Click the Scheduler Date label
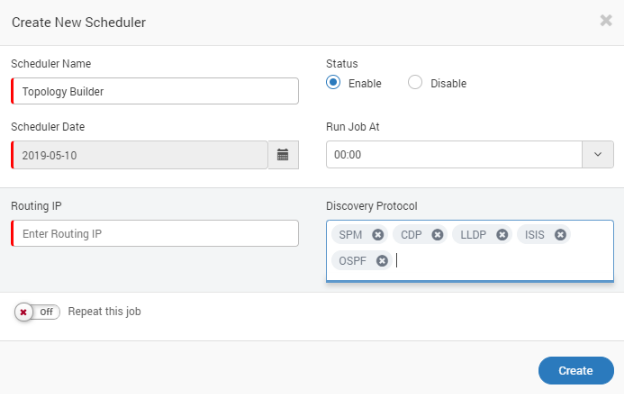The height and width of the screenshot is (395, 624). click(48, 127)
